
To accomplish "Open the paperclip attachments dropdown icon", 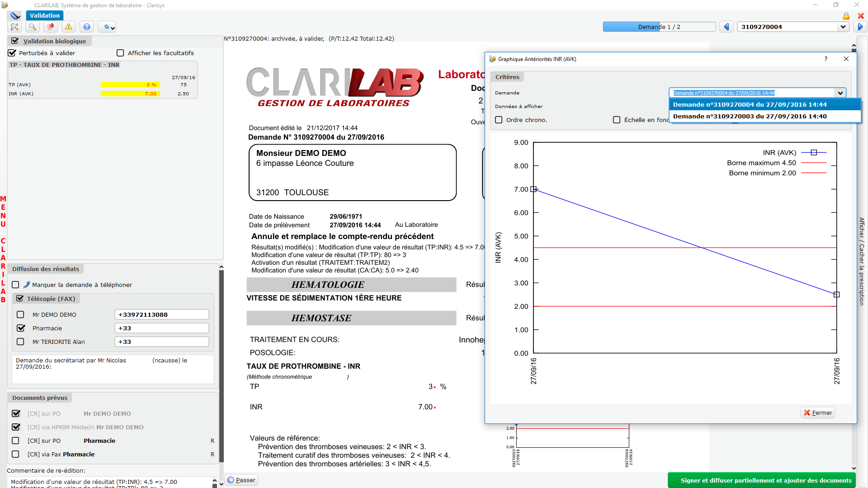I will click(15, 16).
